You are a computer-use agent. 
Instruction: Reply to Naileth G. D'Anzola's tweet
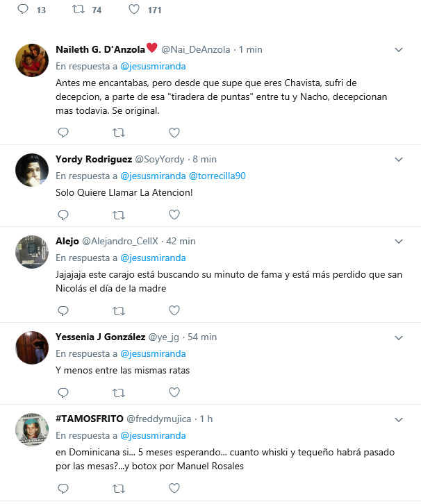pos(63,132)
